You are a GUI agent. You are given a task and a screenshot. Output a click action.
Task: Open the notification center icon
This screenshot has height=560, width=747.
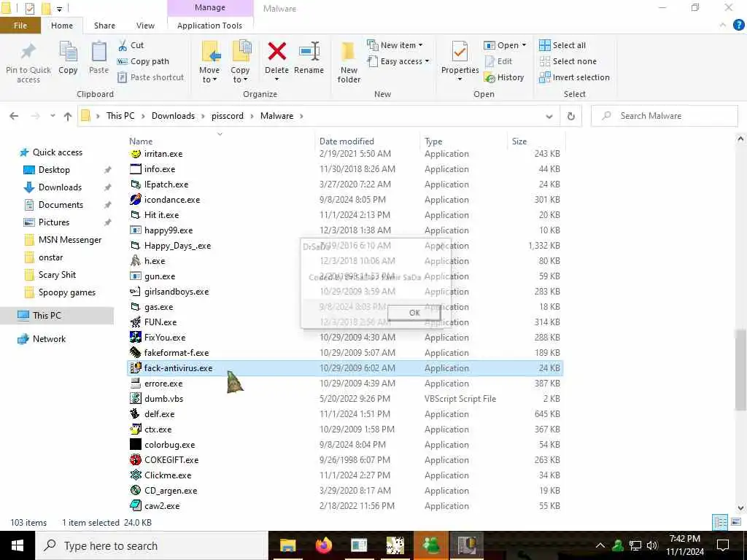coord(723,545)
